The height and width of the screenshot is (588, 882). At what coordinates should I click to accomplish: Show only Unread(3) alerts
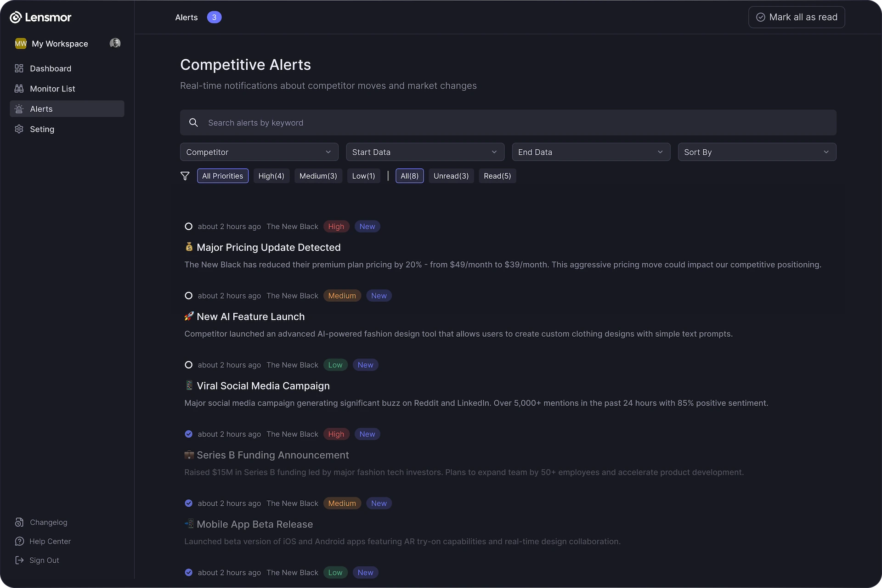pyautogui.click(x=451, y=176)
